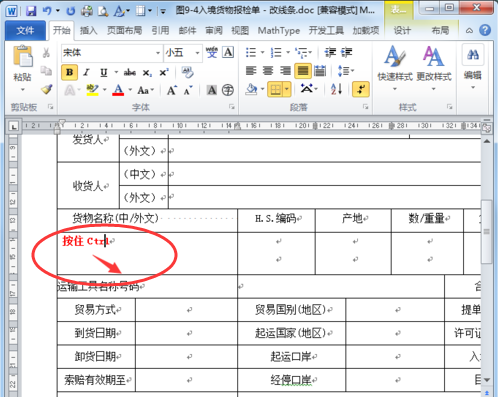Click the Shrink Font icon

(x=188, y=90)
